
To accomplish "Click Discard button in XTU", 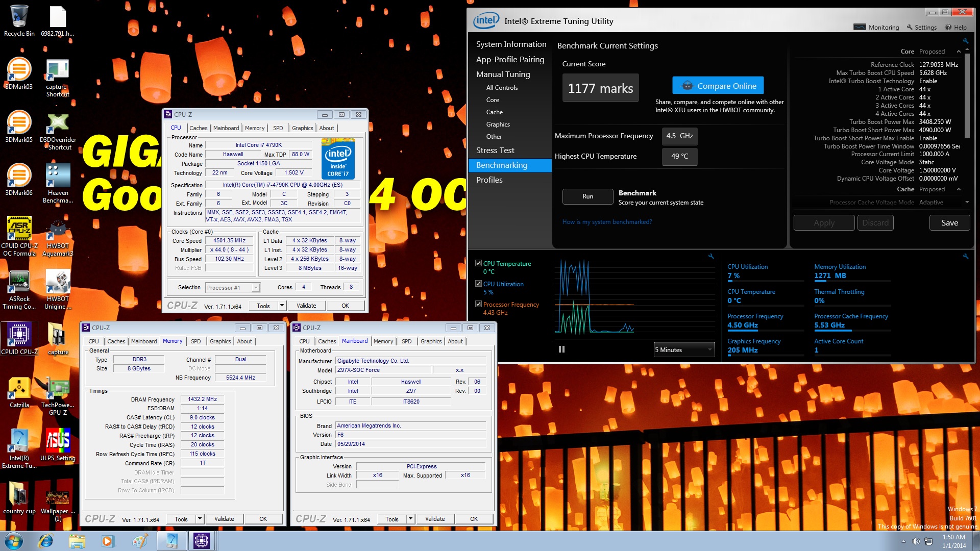I will [875, 223].
